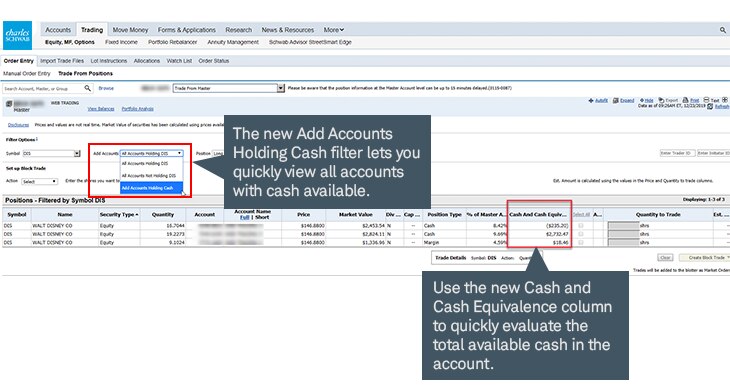Click the magnifier in the account search box
This screenshot has width=730, height=390.
[x=87, y=88]
